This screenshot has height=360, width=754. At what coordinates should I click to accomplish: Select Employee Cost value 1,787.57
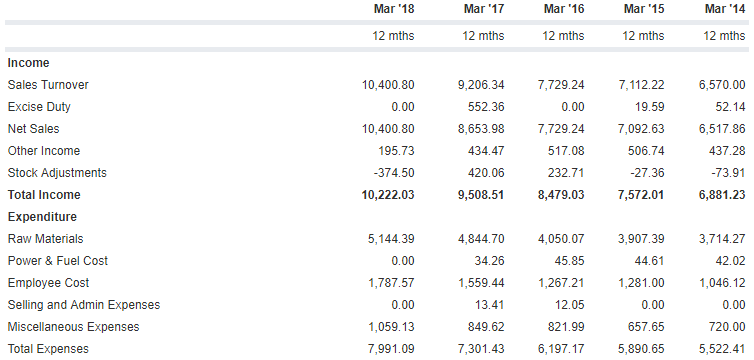point(391,283)
